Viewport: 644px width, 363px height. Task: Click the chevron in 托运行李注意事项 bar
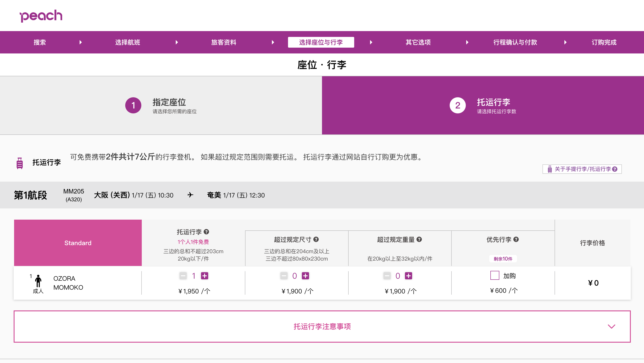point(611,326)
